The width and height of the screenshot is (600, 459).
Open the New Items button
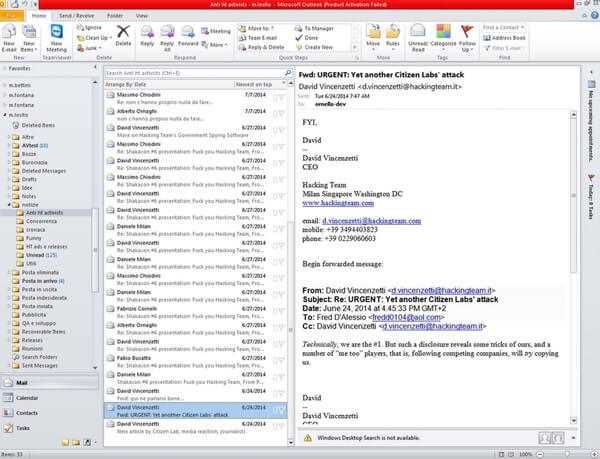click(x=29, y=39)
